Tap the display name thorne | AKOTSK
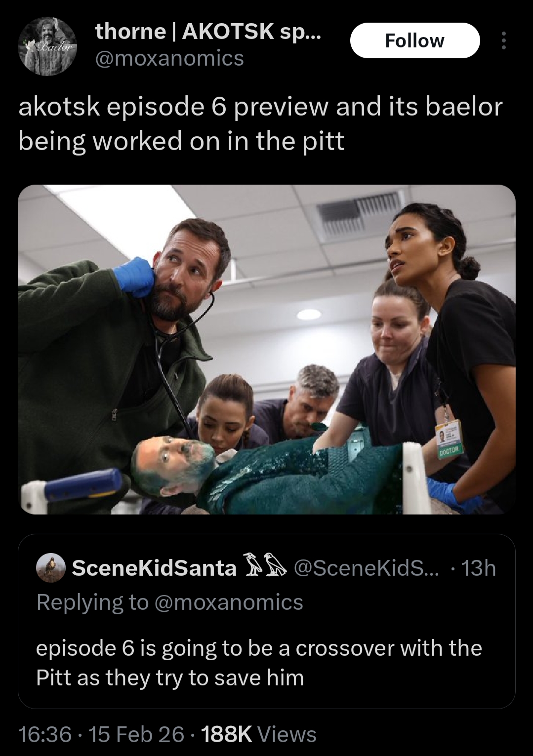This screenshot has height=756, width=533. [x=208, y=32]
